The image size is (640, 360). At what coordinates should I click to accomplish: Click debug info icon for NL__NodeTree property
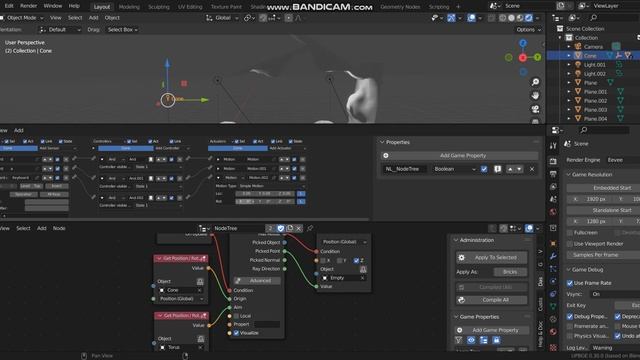[x=497, y=169]
